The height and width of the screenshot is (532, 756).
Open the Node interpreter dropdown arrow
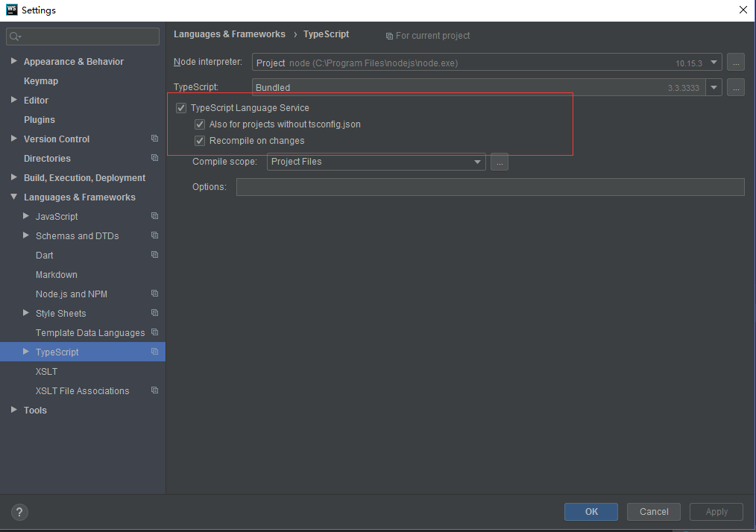coord(714,62)
